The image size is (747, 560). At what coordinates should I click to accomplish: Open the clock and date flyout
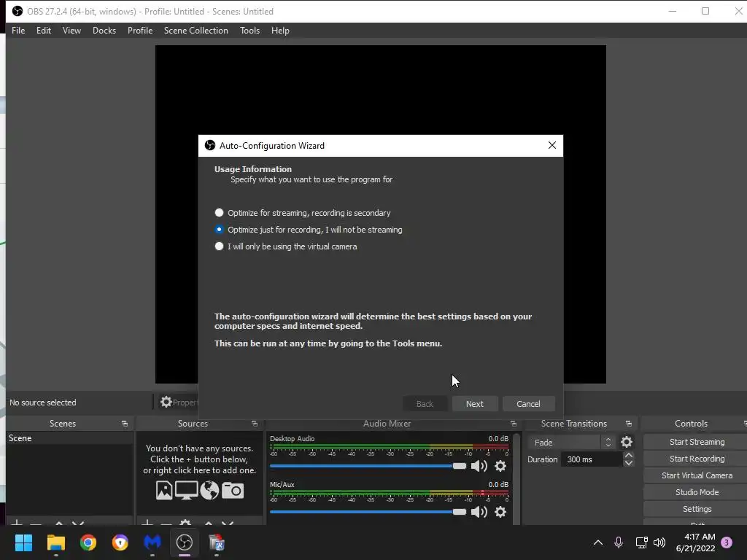coord(695,542)
